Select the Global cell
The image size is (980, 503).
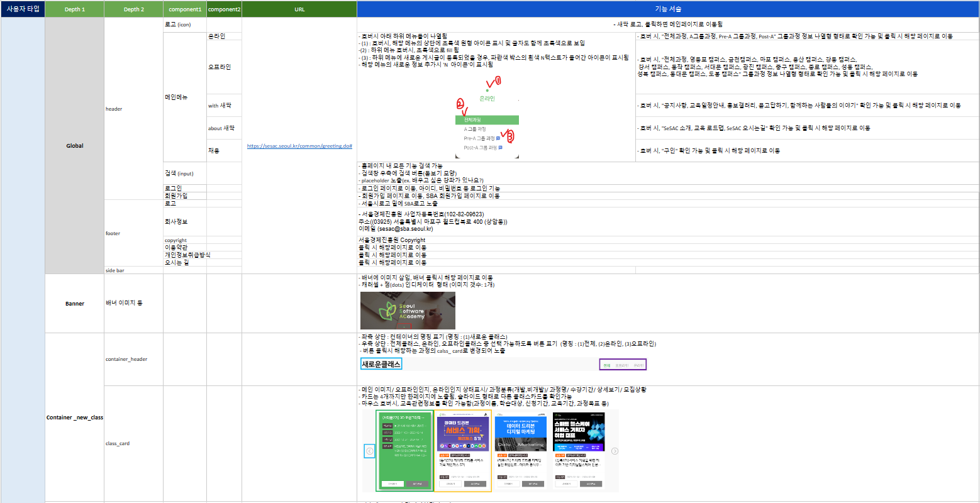click(x=75, y=145)
